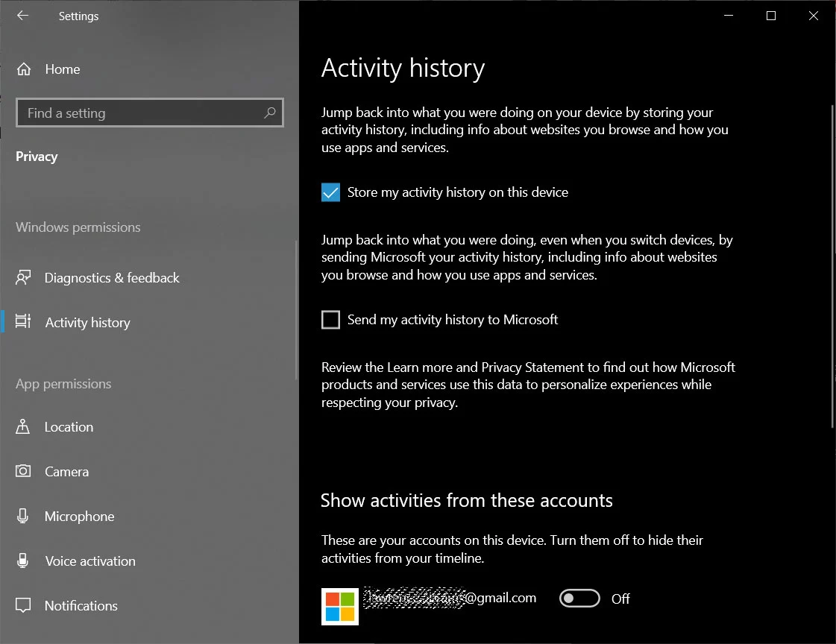Uncheck Store my activity history on this device
The height and width of the screenshot is (644, 836).
pos(330,192)
